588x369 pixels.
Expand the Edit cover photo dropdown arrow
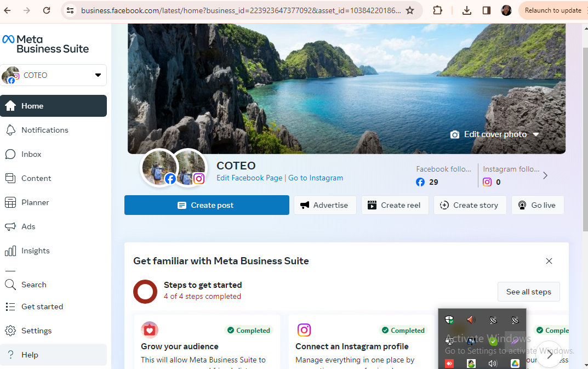536,134
